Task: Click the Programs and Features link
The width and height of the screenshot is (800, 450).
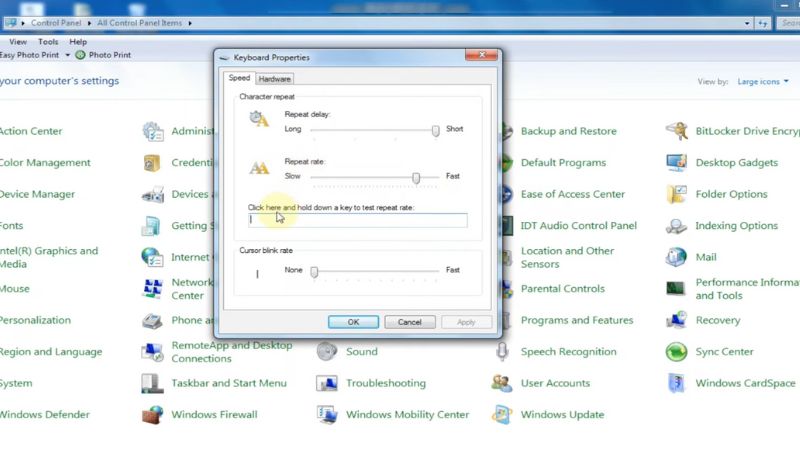Action: [x=577, y=321]
